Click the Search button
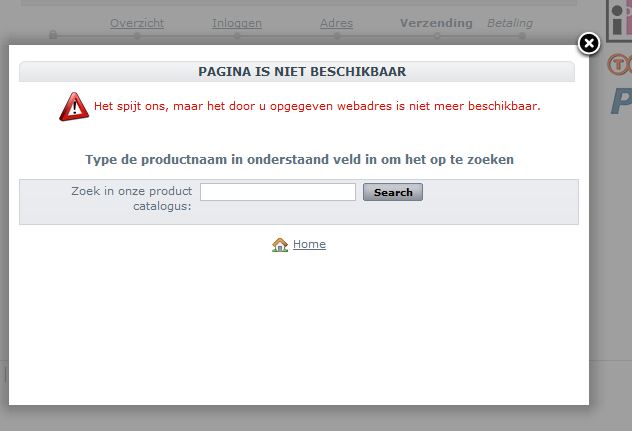The image size is (632, 431). [393, 192]
